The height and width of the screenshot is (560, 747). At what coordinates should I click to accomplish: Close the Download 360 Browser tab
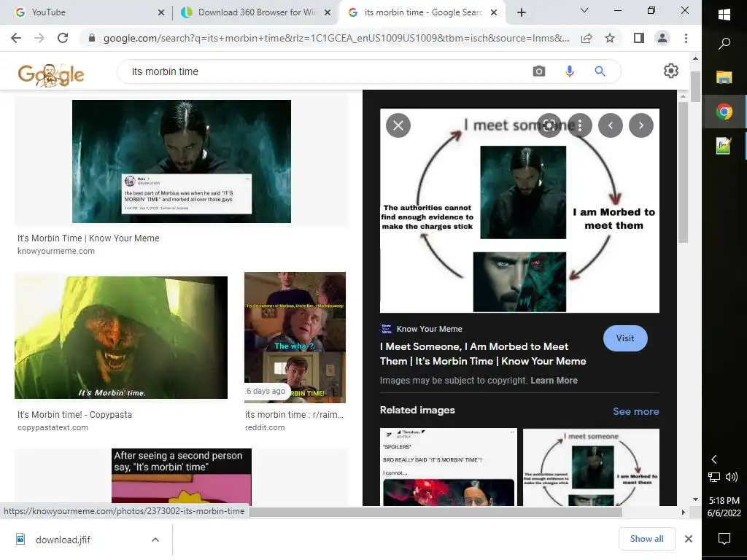(x=328, y=12)
